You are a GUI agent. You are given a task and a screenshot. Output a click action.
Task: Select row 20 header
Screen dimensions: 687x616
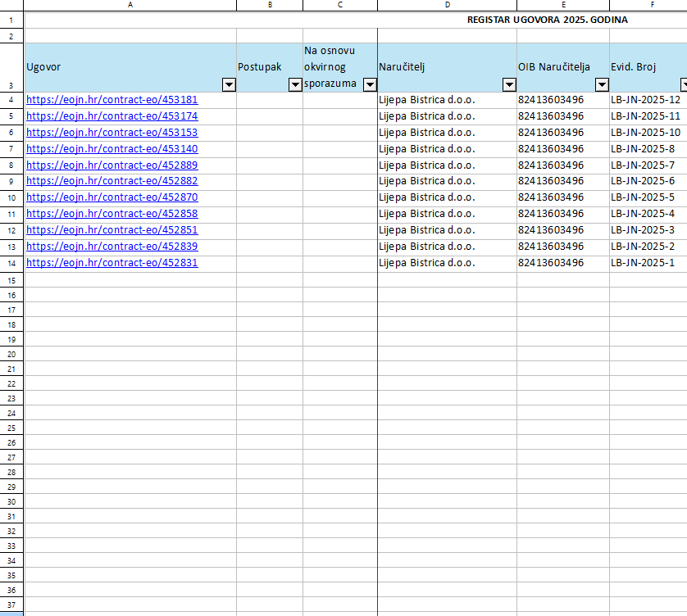point(11,354)
